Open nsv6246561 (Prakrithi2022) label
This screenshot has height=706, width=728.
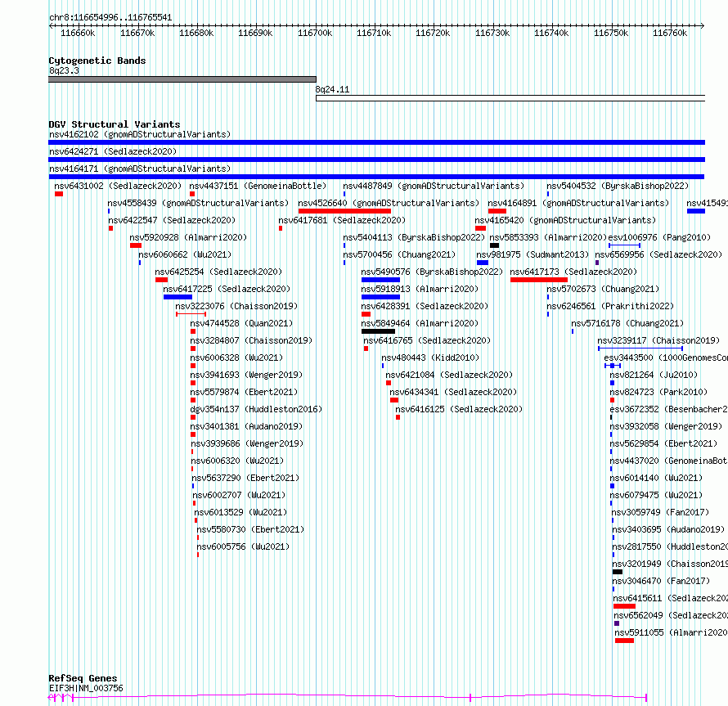[610, 306]
